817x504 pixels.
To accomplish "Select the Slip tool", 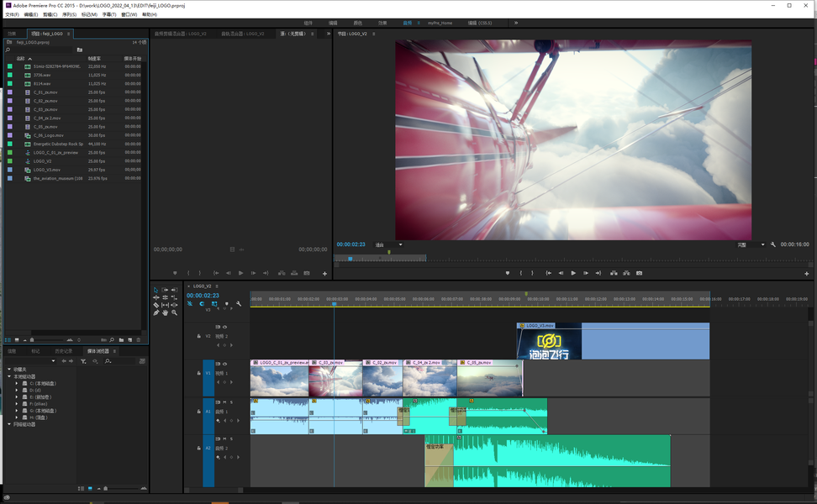I will point(165,305).
